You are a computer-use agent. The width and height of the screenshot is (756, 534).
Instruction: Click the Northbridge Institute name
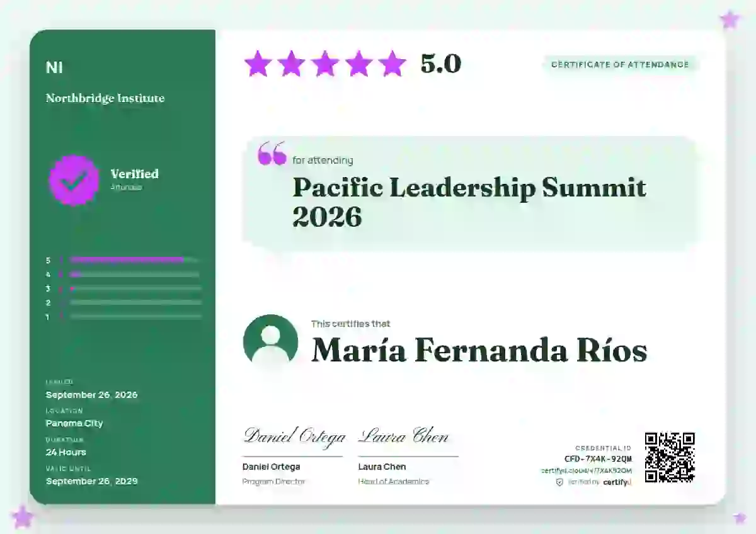(x=105, y=98)
